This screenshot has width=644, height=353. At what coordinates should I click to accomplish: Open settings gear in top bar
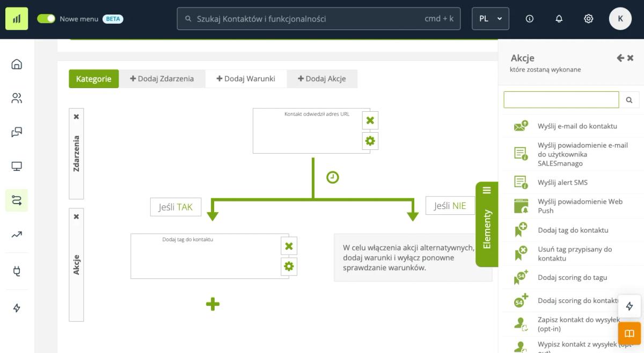click(589, 19)
